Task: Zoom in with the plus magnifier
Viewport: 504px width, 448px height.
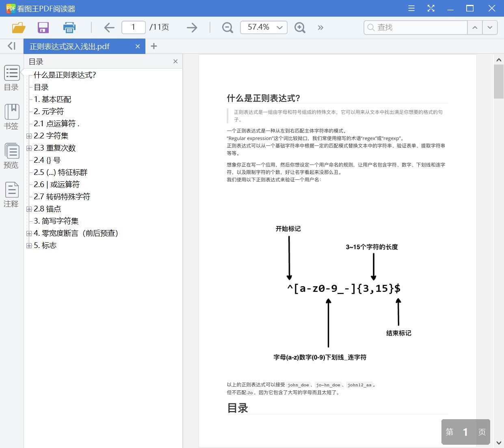Action: [300, 28]
